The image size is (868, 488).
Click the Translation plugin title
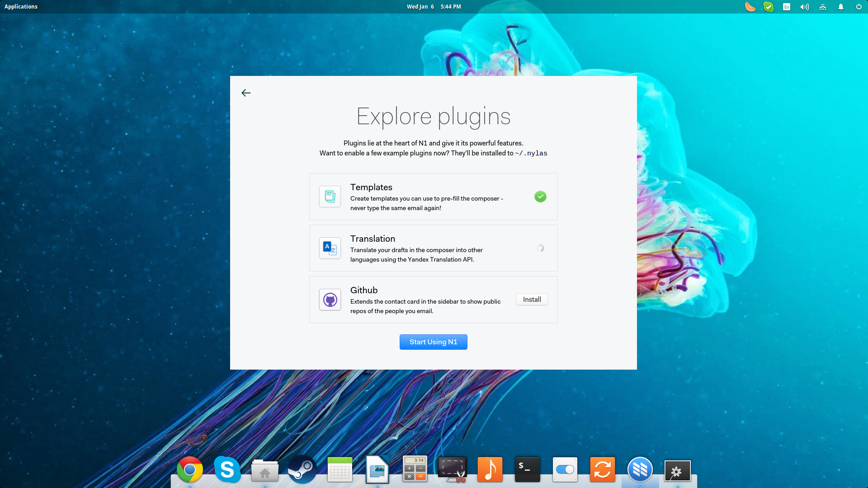pyautogui.click(x=373, y=239)
